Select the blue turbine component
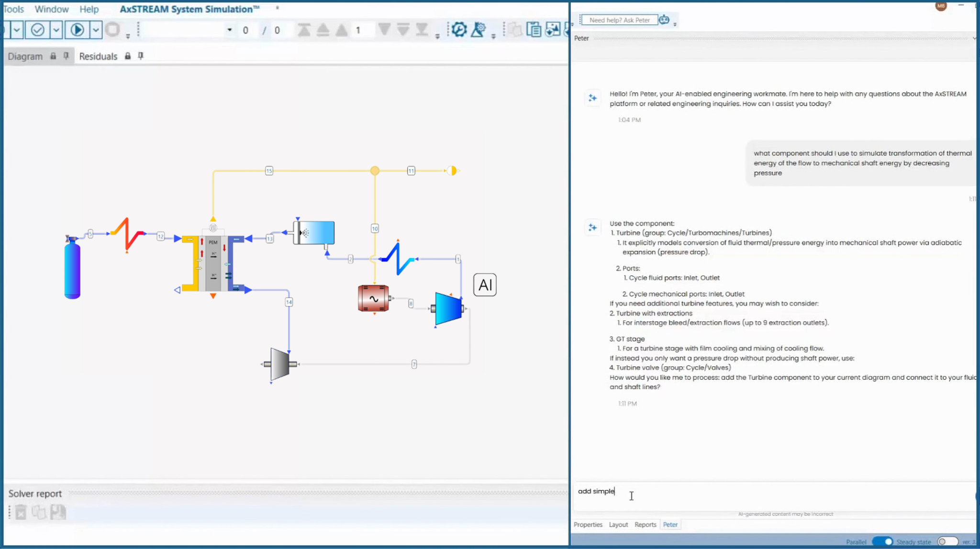The image size is (980, 549). tap(448, 308)
